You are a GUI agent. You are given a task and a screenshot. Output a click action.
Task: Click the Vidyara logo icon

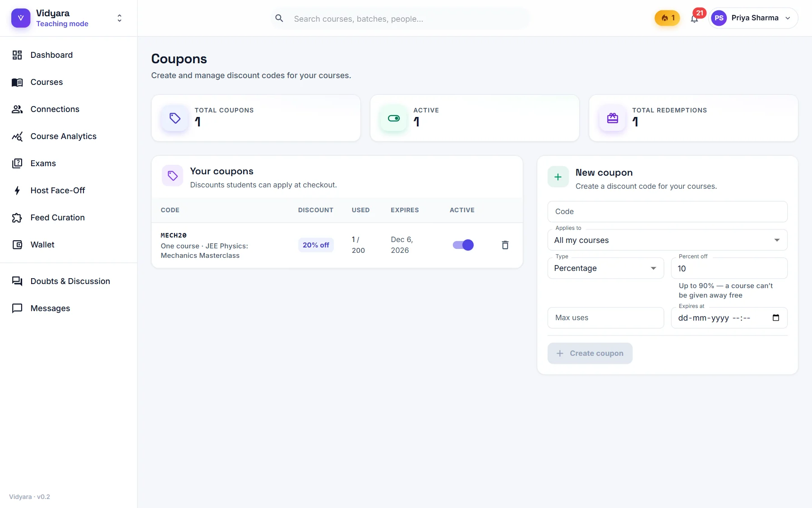pyautogui.click(x=21, y=18)
